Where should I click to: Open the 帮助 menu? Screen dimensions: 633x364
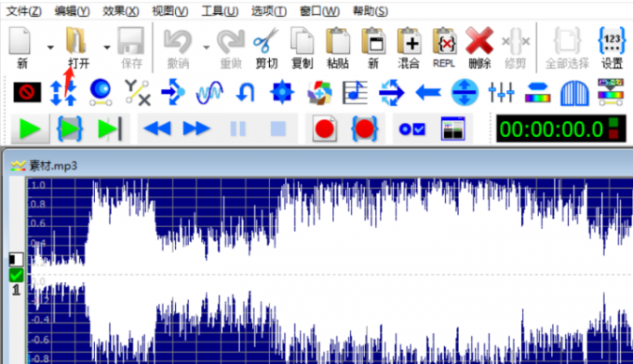tap(370, 11)
